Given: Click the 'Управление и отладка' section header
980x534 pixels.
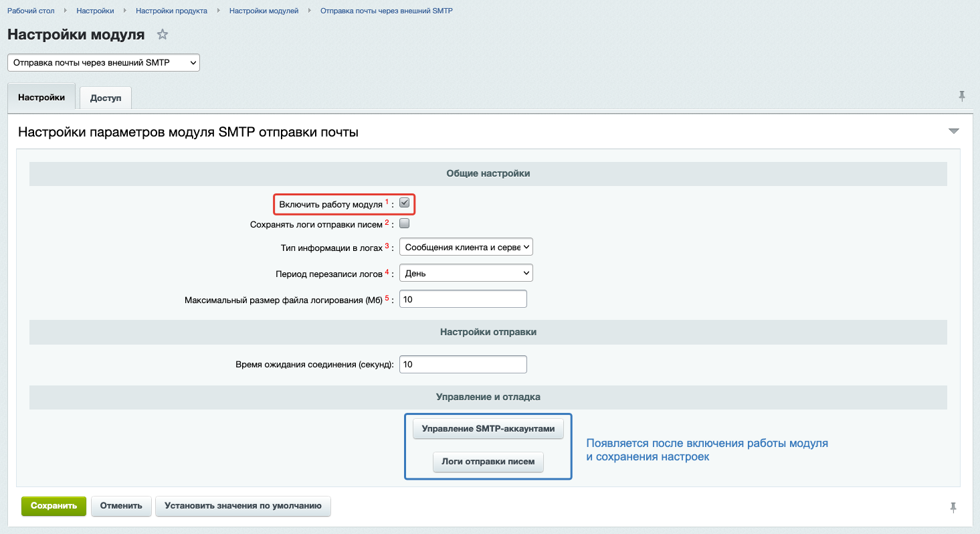Looking at the screenshot, I should (488, 397).
